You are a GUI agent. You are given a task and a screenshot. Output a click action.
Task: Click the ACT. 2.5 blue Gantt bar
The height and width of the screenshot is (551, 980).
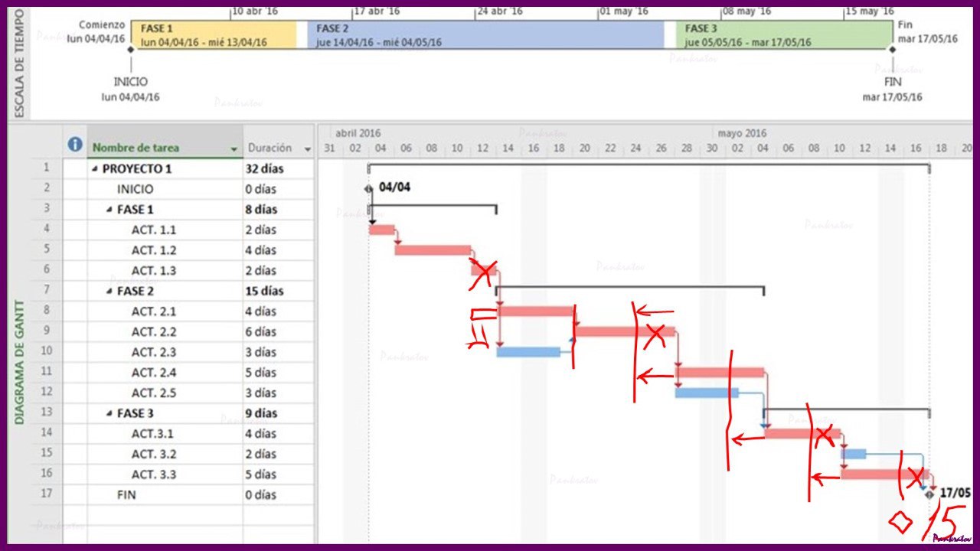pos(707,393)
